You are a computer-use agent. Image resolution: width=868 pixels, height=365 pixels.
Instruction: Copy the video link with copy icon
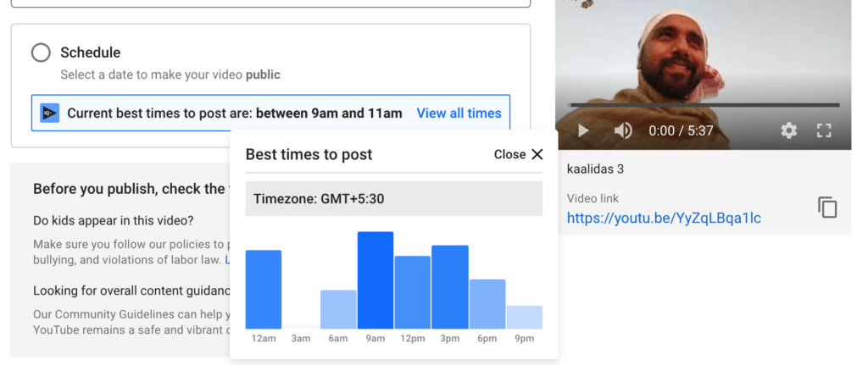point(827,207)
